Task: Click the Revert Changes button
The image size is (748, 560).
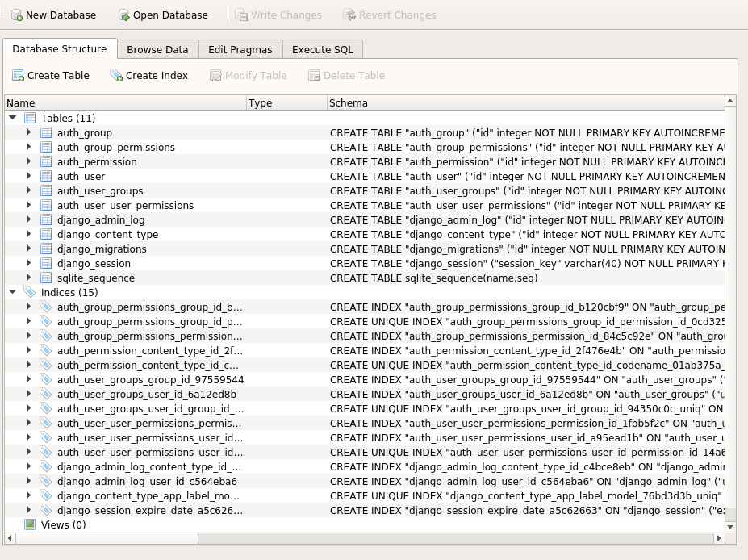Action: pos(389,15)
